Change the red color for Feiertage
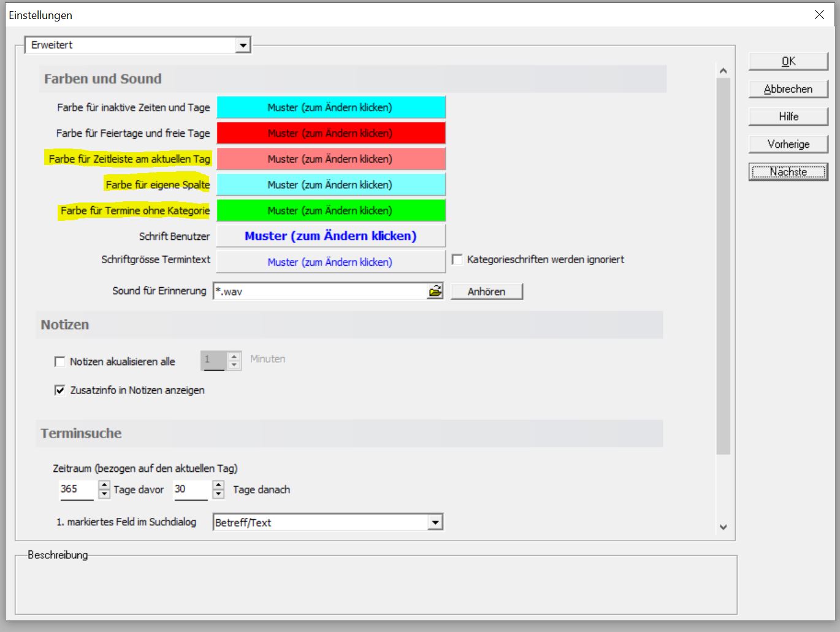 click(x=331, y=133)
